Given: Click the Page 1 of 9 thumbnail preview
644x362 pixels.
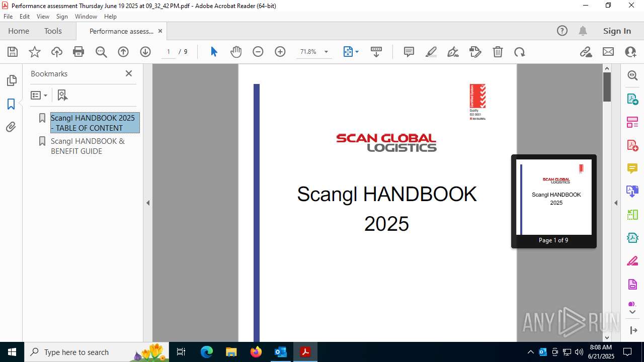Looking at the screenshot, I should pos(554,201).
